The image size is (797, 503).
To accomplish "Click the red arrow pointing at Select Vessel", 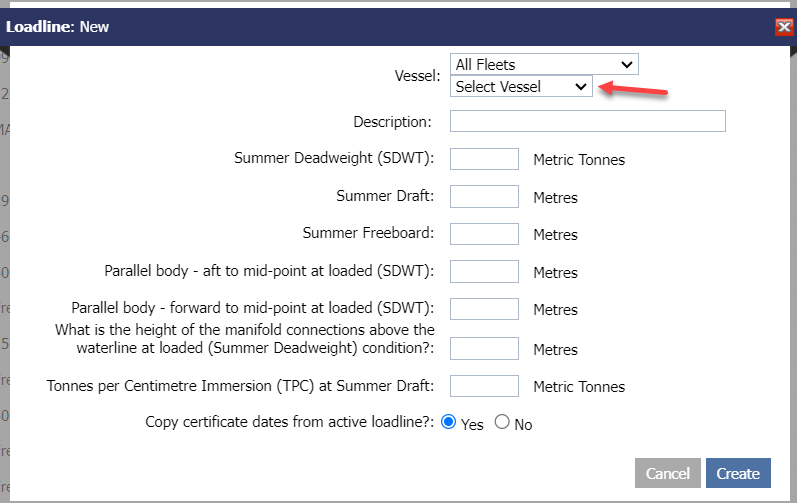I will (x=632, y=92).
